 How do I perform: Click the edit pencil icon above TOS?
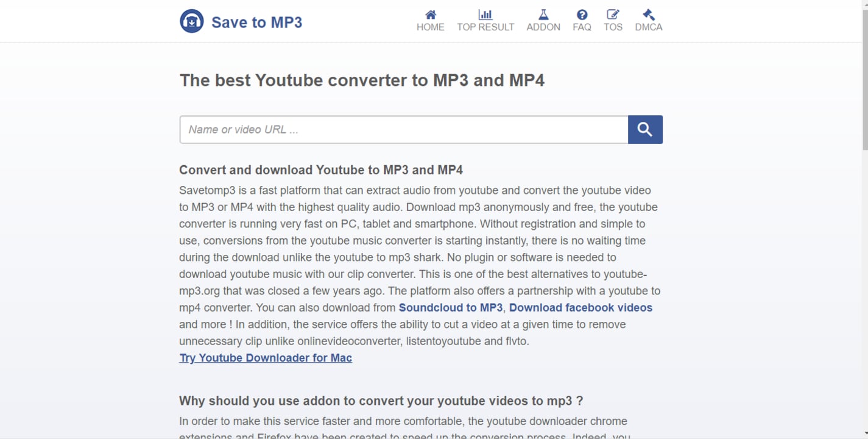[x=613, y=15]
